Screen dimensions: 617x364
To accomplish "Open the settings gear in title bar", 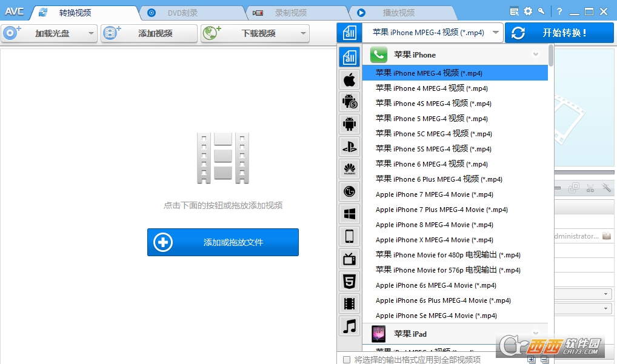I will 528,12.
